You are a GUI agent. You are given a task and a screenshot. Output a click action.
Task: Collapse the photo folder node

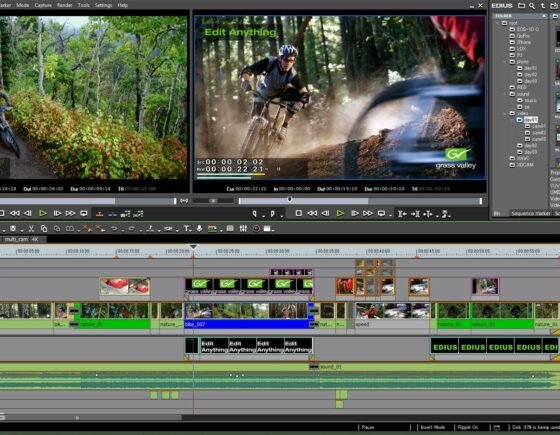point(505,62)
